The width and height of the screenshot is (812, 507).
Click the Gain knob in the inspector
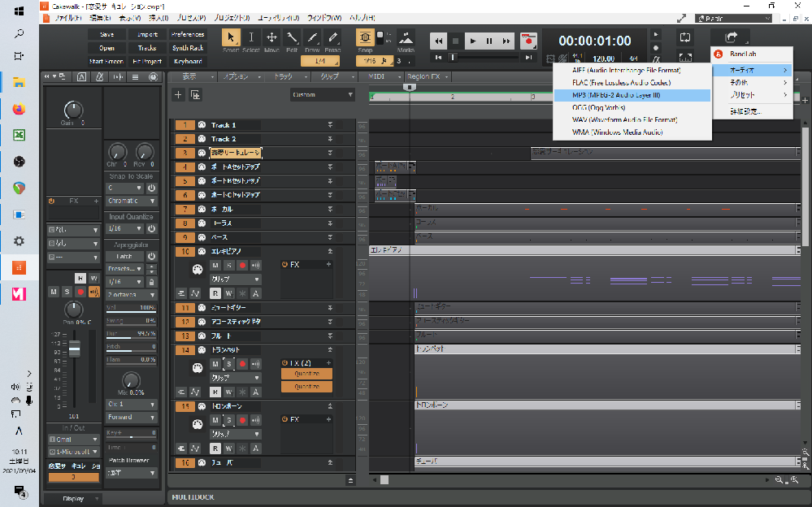(x=73, y=110)
